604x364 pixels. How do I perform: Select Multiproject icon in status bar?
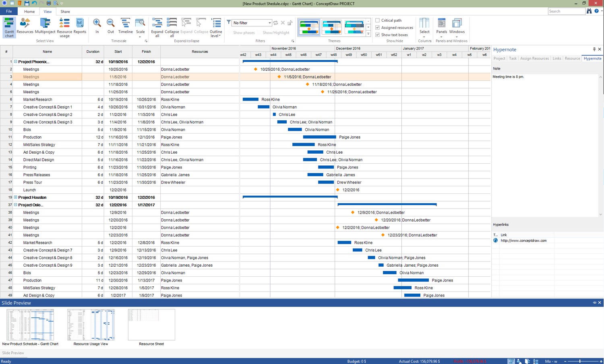527,361
